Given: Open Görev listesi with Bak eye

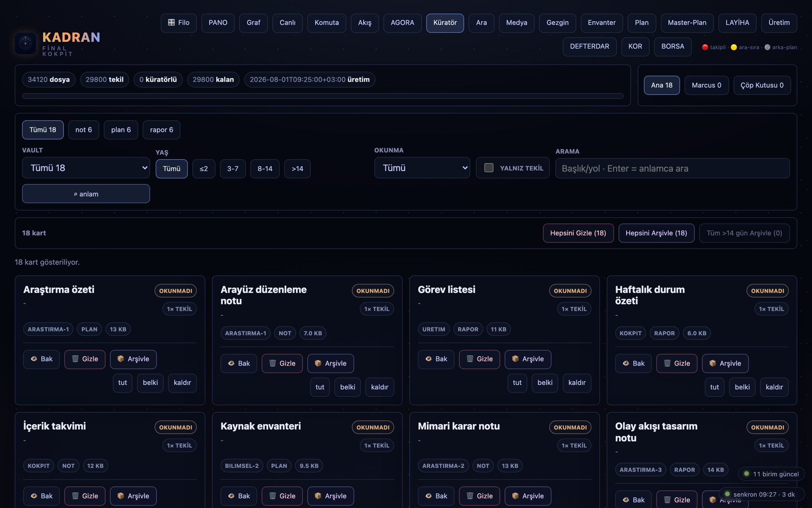Looking at the screenshot, I should pyautogui.click(x=436, y=359).
